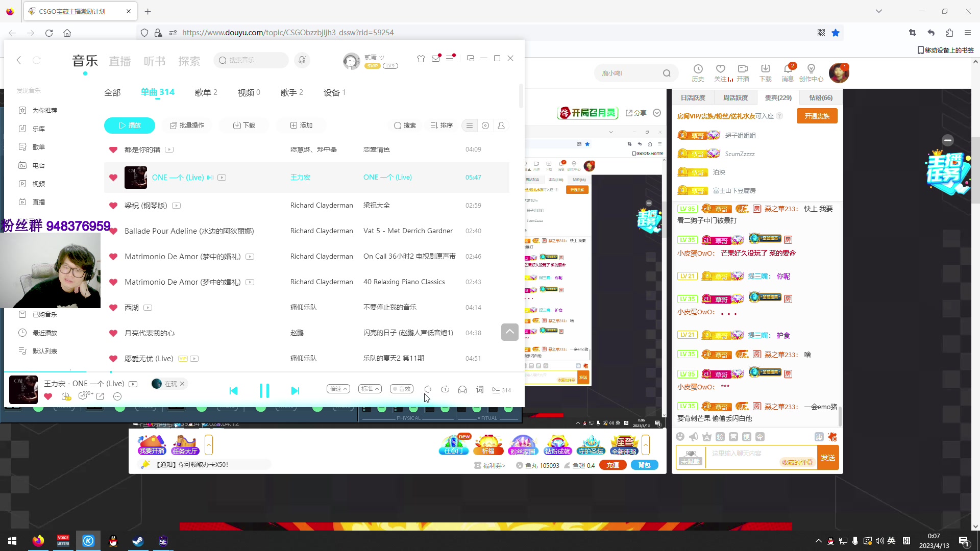Click the song recognition icon beside search

(x=302, y=60)
